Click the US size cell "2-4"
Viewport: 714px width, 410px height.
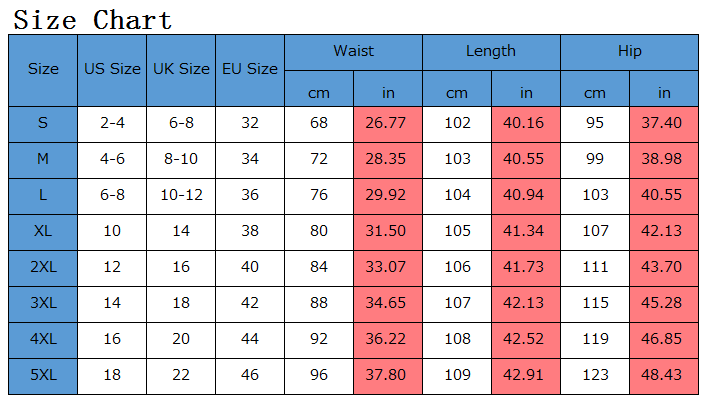pyautogui.click(x=112, y=123)
